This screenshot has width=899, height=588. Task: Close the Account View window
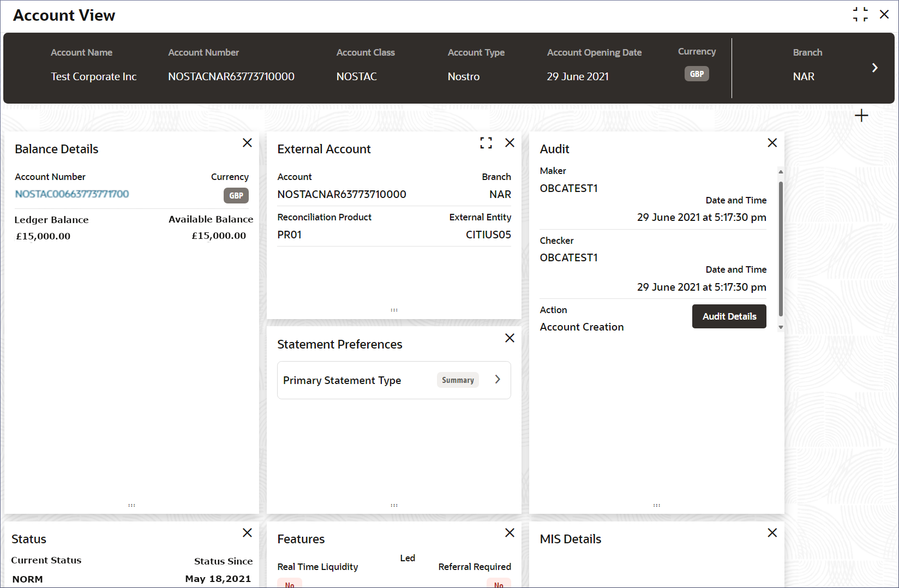(x=884, y=15)
